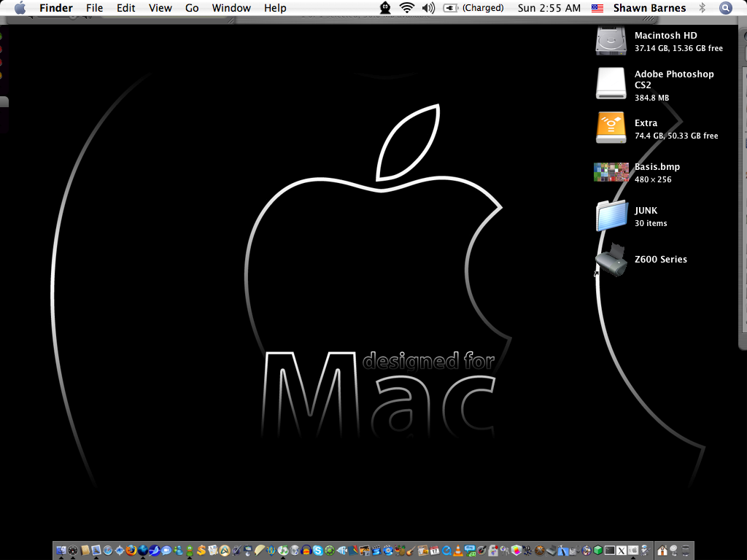This screenshot has width=747, height=560.
Task: Launch X11 icon in Dock
Action: [x=622, y=551]
